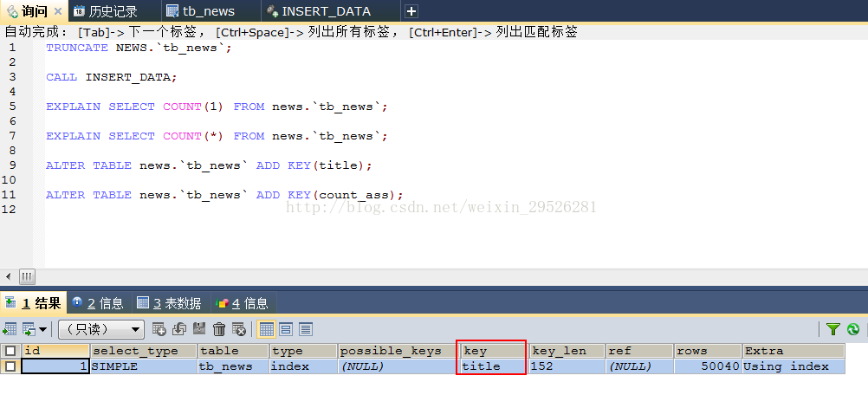Image resolution: width=868 pixels, height=395 pixels.
Task: Click the rows column header
Action: [708, 351]
